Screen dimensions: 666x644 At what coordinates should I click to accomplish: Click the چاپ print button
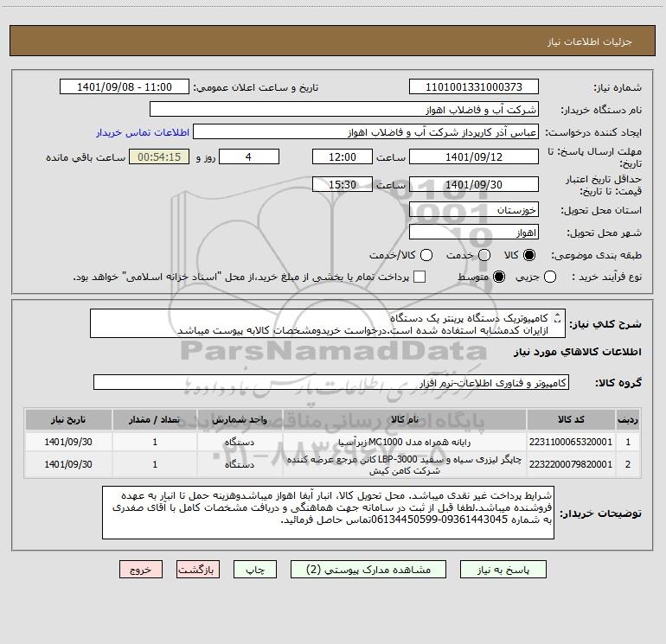[x=255, y=570]
